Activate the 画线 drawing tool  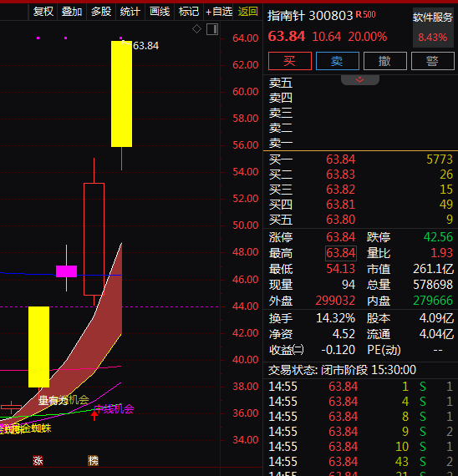pyautogui.click(x=160, y=12)
